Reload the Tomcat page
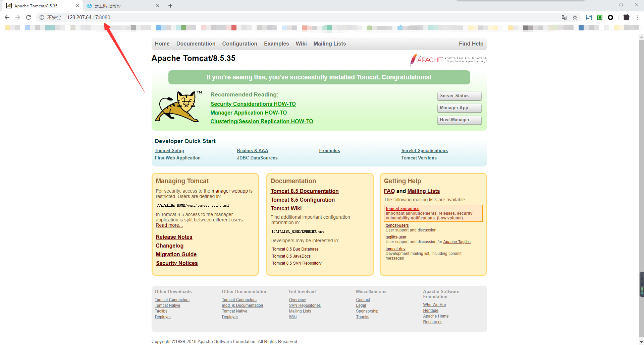644x345 pixels. 29,17
